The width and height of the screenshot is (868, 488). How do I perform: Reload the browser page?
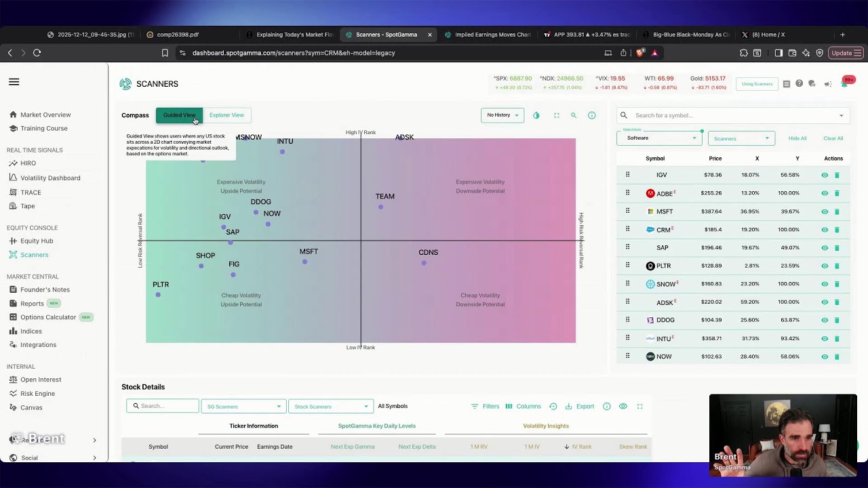click(x=37, y=53)
